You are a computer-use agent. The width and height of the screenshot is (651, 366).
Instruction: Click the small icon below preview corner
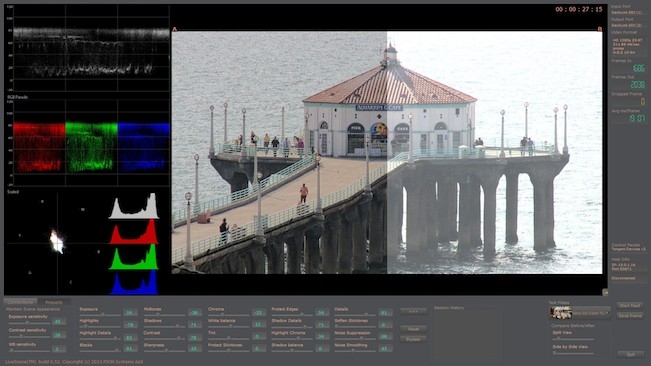click(x=605, y=293)
